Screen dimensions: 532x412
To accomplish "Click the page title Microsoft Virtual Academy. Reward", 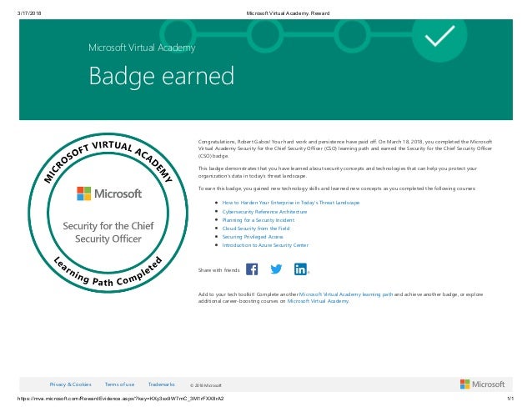I will [288, 13].
